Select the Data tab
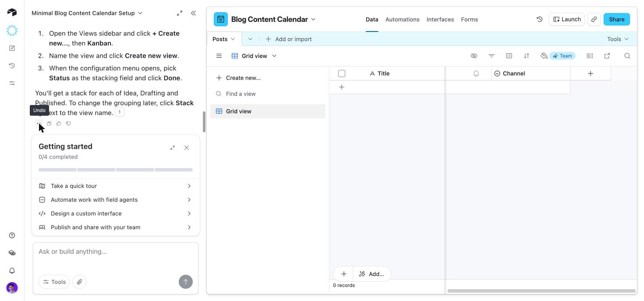Image resolution: width=644 pixels, height=301 pixels. pos(372,19)
